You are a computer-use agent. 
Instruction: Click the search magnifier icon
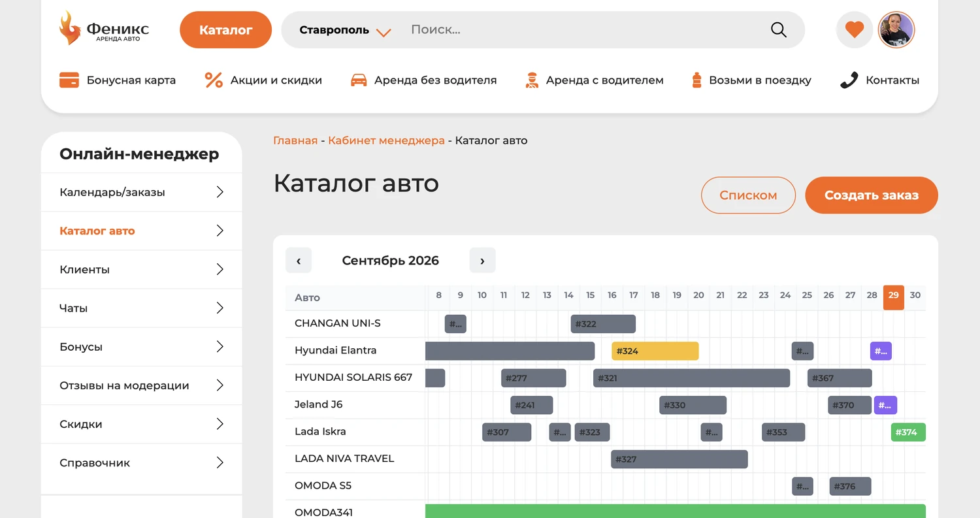[779, 29]
